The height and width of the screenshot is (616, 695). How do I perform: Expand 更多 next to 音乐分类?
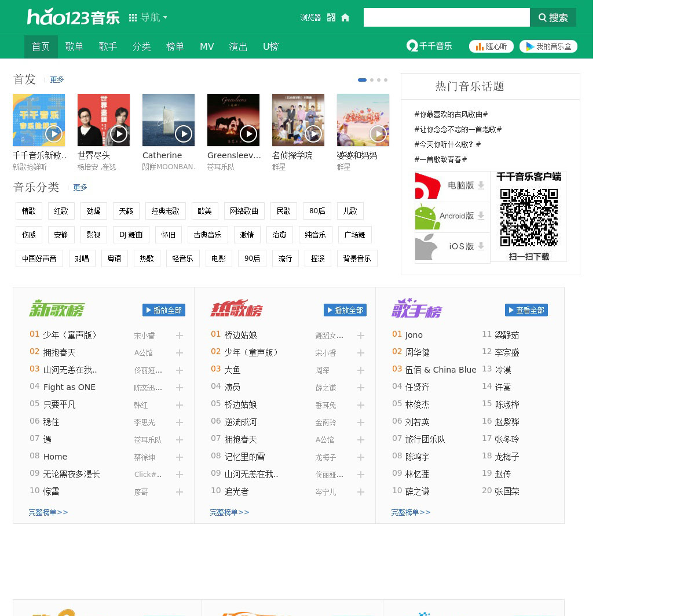[x=80, y=188]
